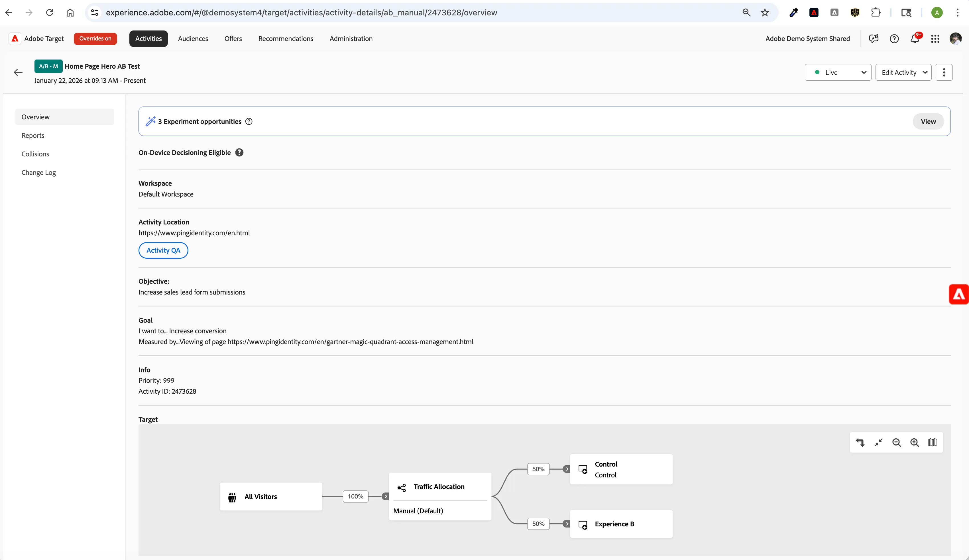Click the All Visitors audience node
This screenshot has height=560, width=969.
271,497
